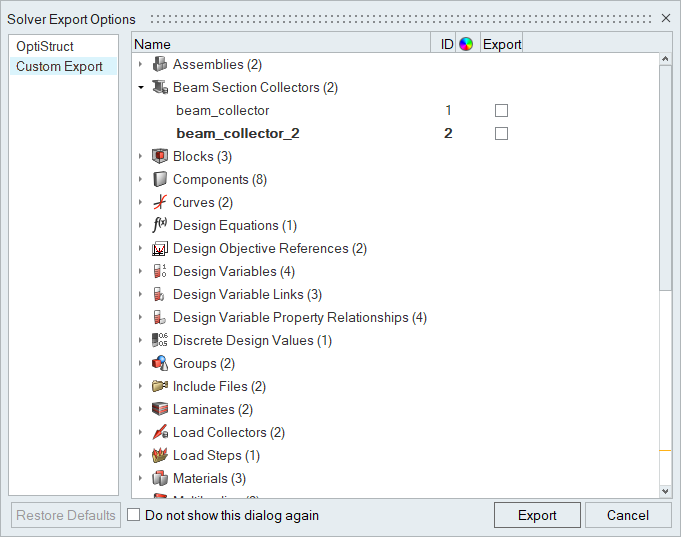
Task: Click the scroll down arrow of list
Action: (x=666, y=490)
